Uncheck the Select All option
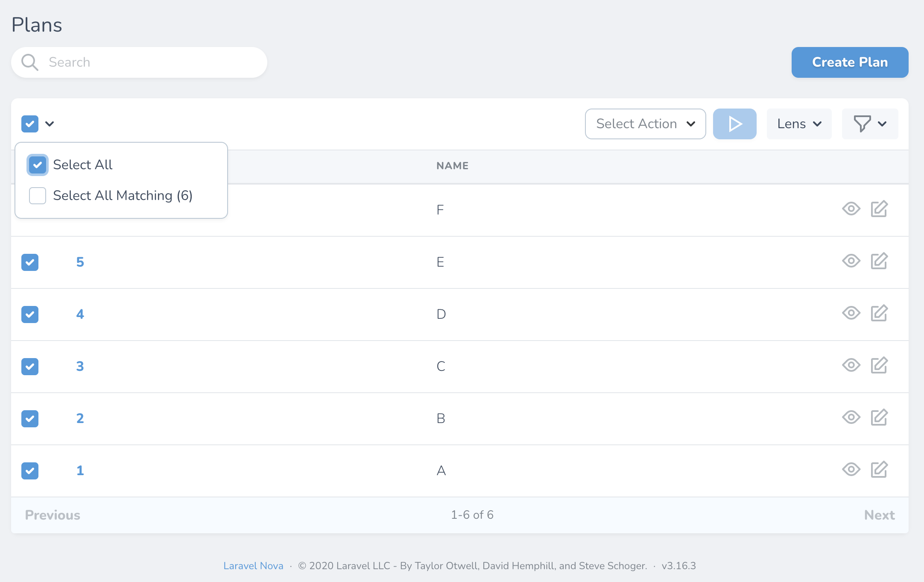 37,165
